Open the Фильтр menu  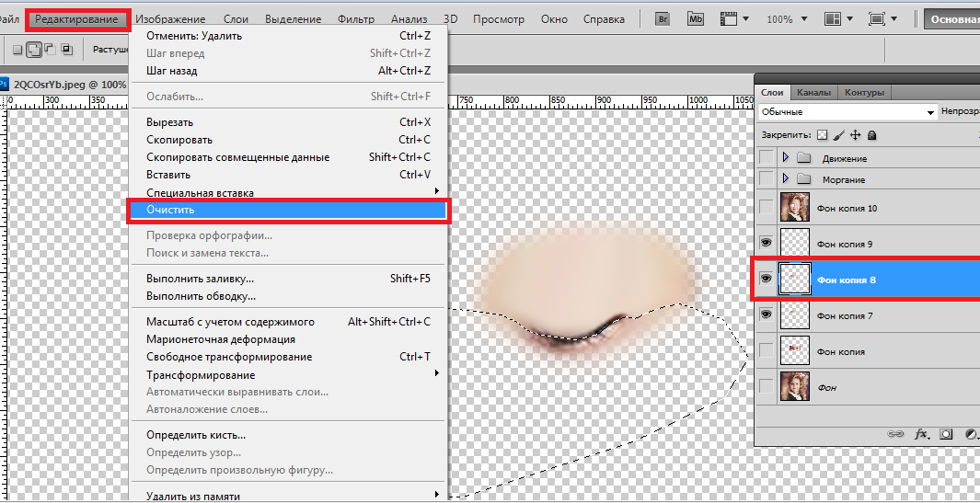pos(355,19)
